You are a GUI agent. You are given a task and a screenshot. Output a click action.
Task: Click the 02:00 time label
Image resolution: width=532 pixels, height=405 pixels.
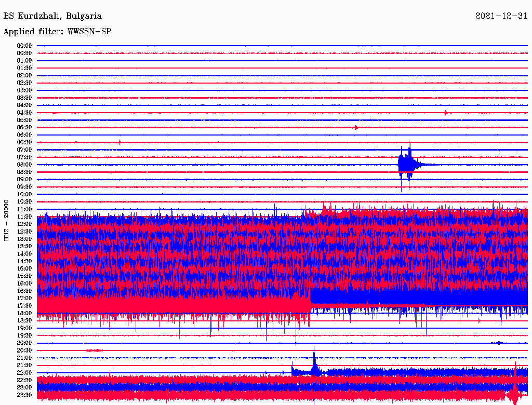[x=24, y=75]
